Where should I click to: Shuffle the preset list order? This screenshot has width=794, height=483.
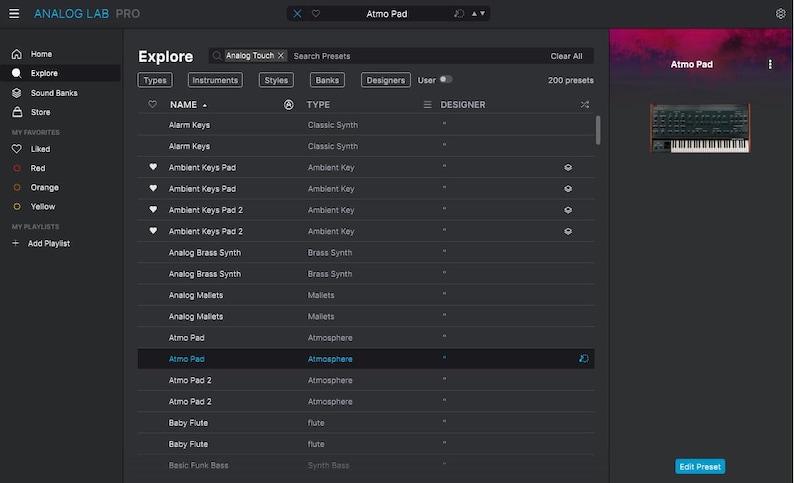click(584, 104)
